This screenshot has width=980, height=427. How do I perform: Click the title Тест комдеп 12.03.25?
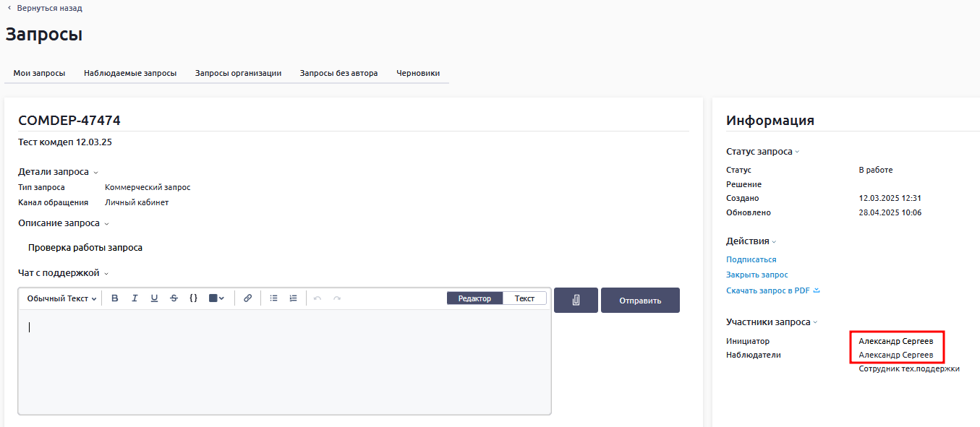tap(65, 142)
